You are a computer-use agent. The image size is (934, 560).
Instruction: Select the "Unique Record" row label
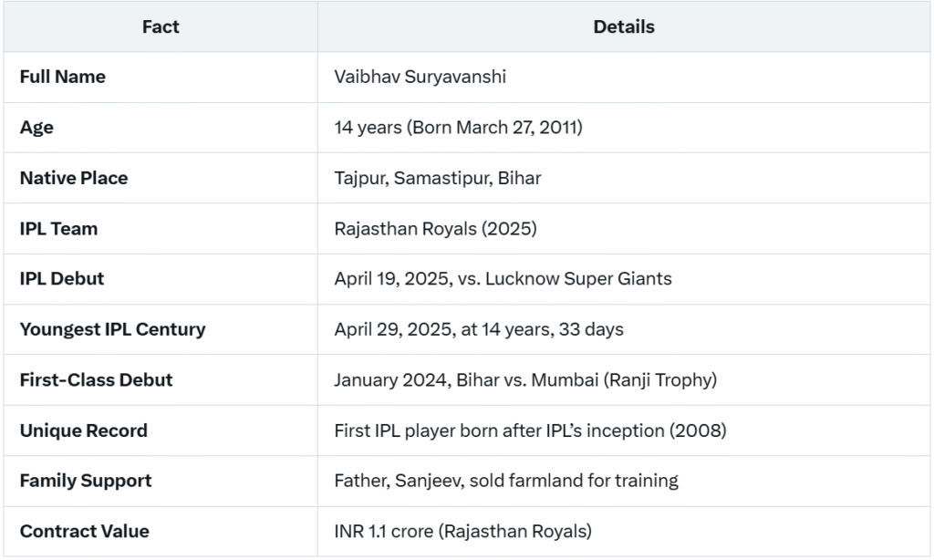click(83, 430)
